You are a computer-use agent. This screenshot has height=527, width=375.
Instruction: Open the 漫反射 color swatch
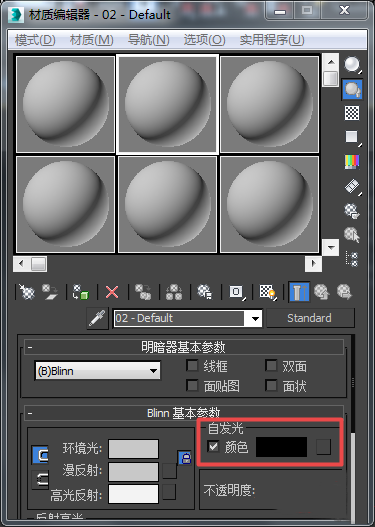click(133, 471)
